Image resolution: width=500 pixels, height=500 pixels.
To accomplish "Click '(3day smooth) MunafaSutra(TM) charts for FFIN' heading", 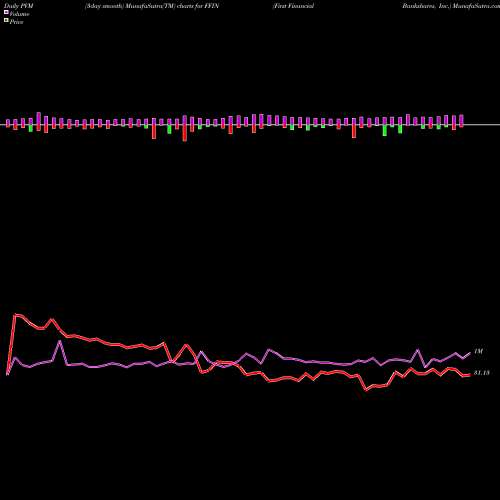I will [152, 6].
